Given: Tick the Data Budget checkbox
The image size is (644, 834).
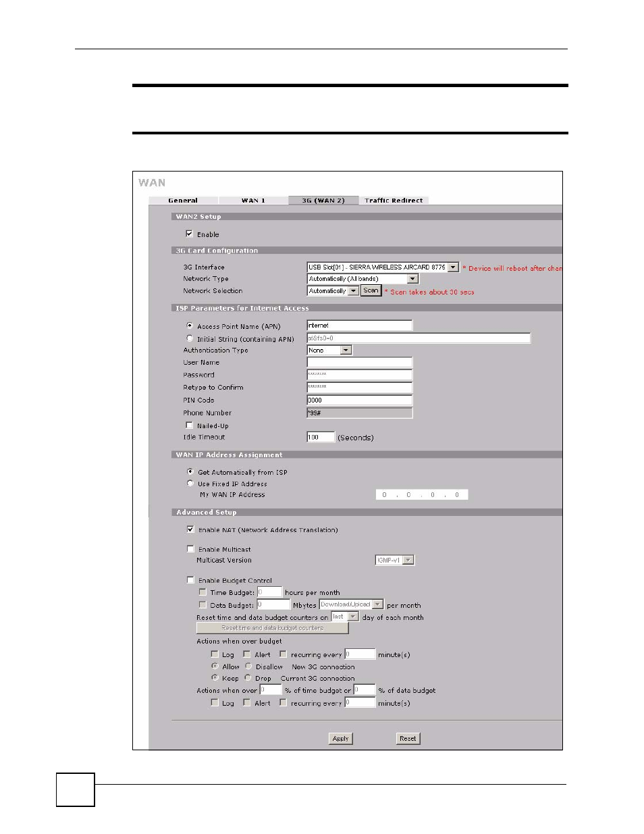Looking at the screenshot, I should tap(203, 605).
